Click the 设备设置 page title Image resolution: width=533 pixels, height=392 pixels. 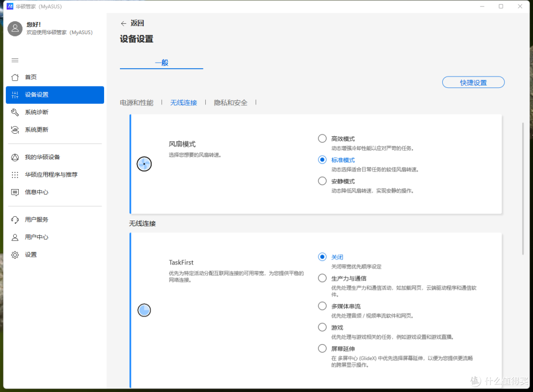pyautogui.click(x=137, y=39)
